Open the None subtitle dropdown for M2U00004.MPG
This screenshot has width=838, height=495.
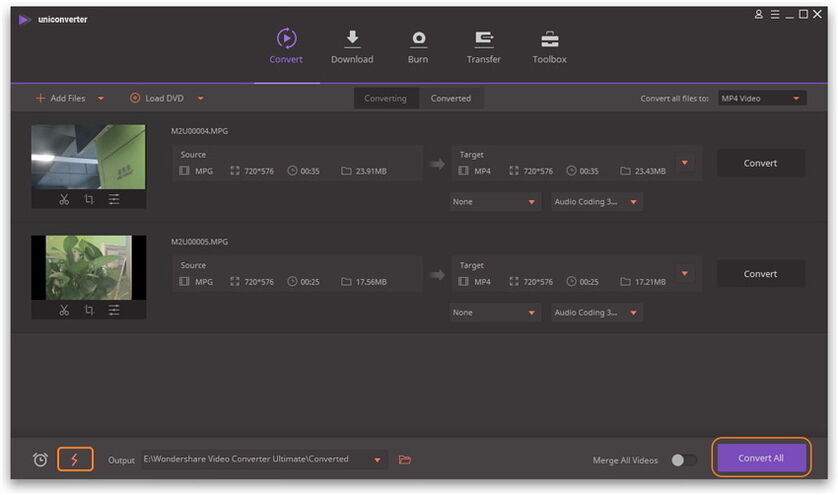pos(494,202)
